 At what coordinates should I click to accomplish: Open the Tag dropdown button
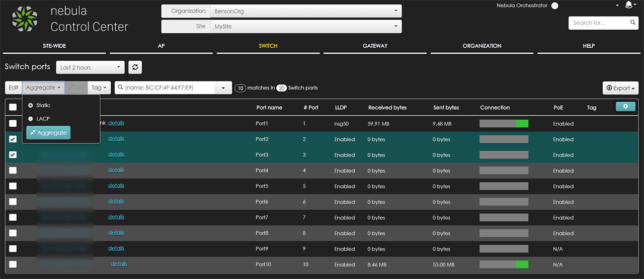(99, 87)
